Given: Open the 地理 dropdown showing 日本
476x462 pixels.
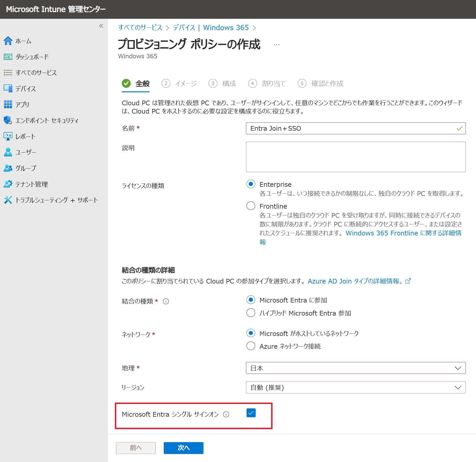Looking at the screenshot, I should coord(356,368).
